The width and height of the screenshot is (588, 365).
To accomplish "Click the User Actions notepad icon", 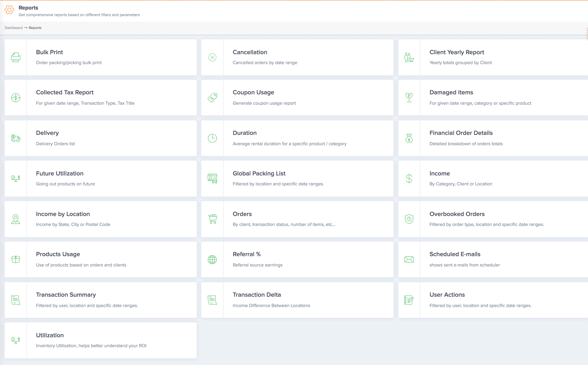I will click(409, 300).
